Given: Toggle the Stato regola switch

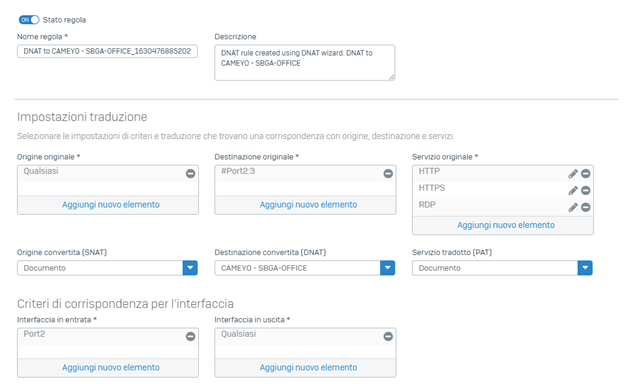Looking at the screenshot, I should (x=29, y=20).
